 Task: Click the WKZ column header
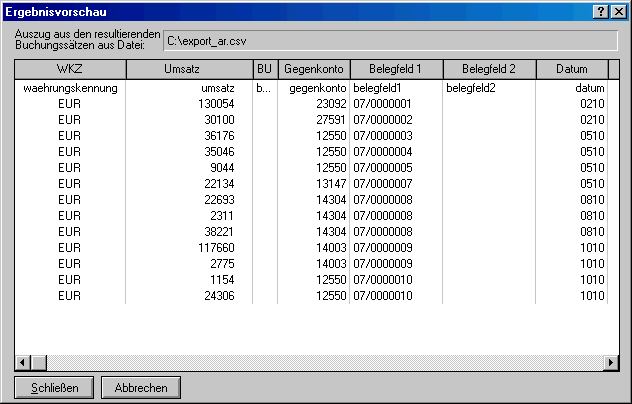point(70,69)
